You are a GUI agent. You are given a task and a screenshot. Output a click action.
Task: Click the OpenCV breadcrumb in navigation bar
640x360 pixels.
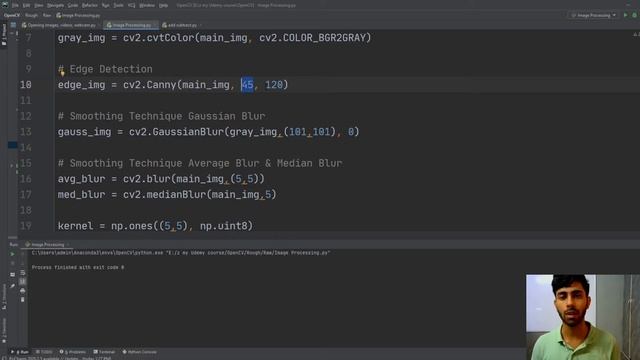coord(11,15)
